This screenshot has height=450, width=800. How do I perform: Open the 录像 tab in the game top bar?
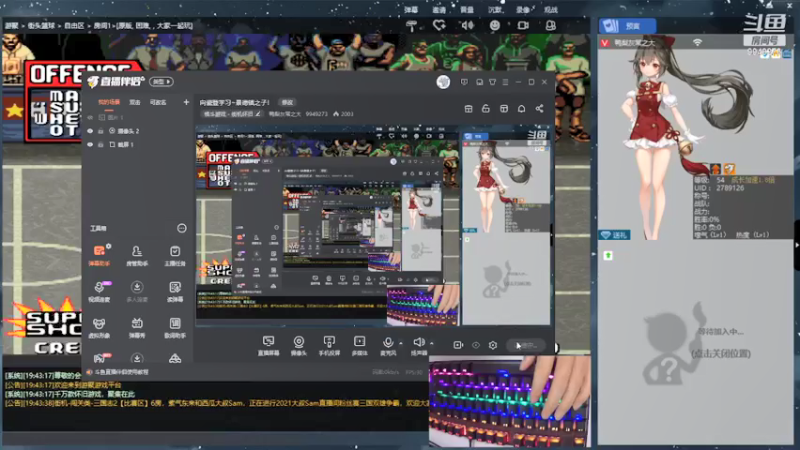pyautogui.click(x=522, y=10)
